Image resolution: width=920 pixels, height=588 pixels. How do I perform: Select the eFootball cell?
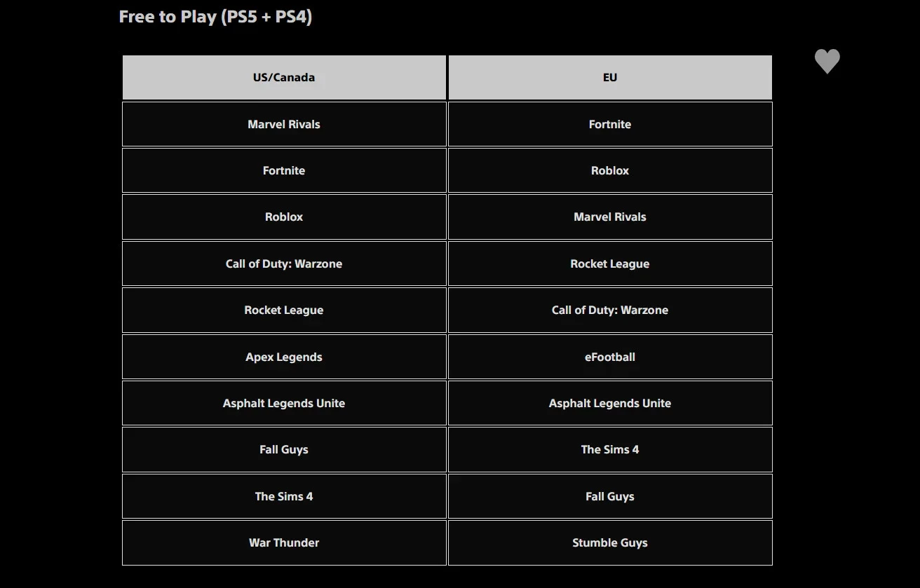click(x=610, y=357)
